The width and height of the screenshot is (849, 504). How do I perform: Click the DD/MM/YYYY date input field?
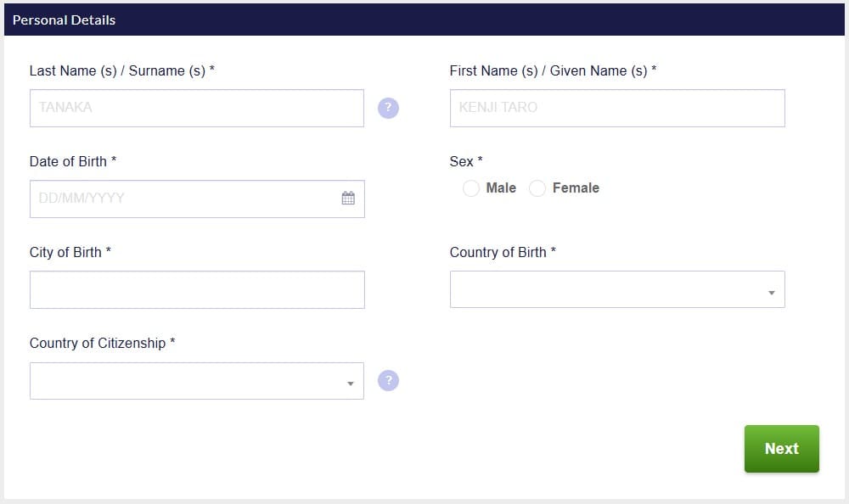coord(183,199)
